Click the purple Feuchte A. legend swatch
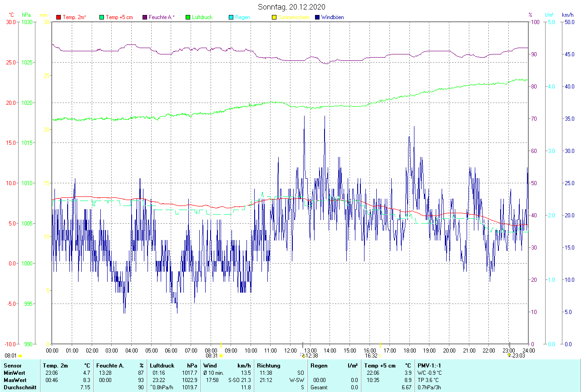 click(x=145, y=18)
